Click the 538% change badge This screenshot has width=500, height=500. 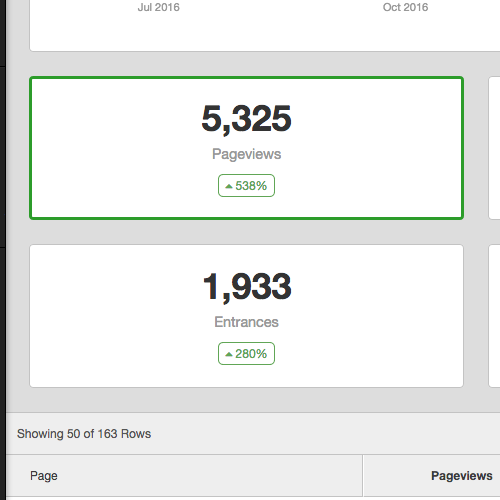click(x=246, y=186)
